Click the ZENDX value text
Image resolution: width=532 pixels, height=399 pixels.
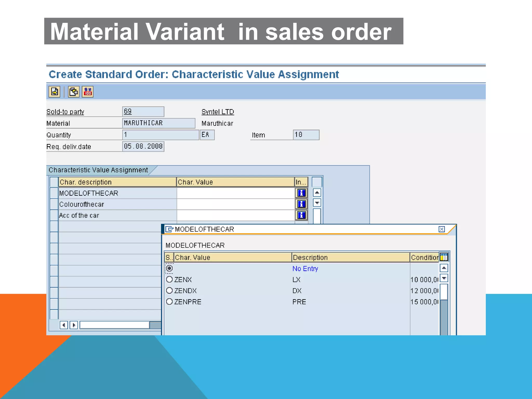pos(185,290)
